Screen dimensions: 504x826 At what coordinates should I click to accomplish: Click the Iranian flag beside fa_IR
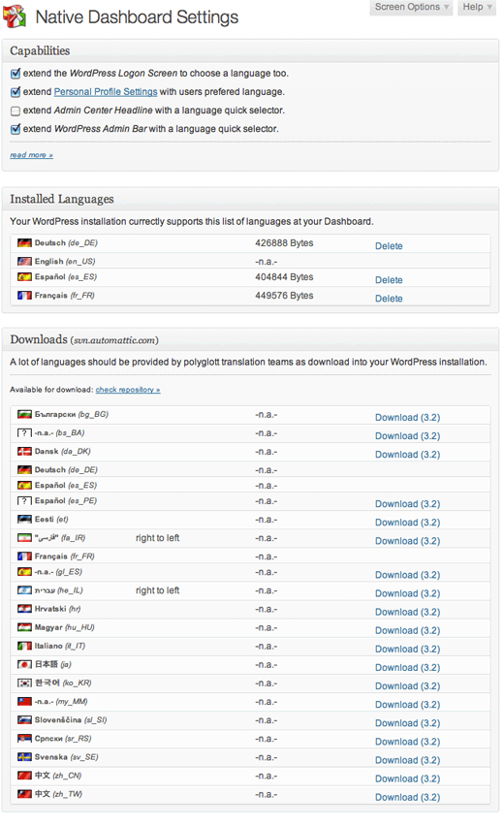tap(24, 538)
